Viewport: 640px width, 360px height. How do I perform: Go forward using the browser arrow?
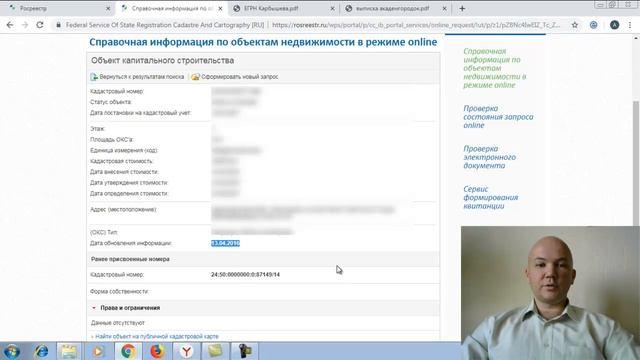click(x=24, y=25)
